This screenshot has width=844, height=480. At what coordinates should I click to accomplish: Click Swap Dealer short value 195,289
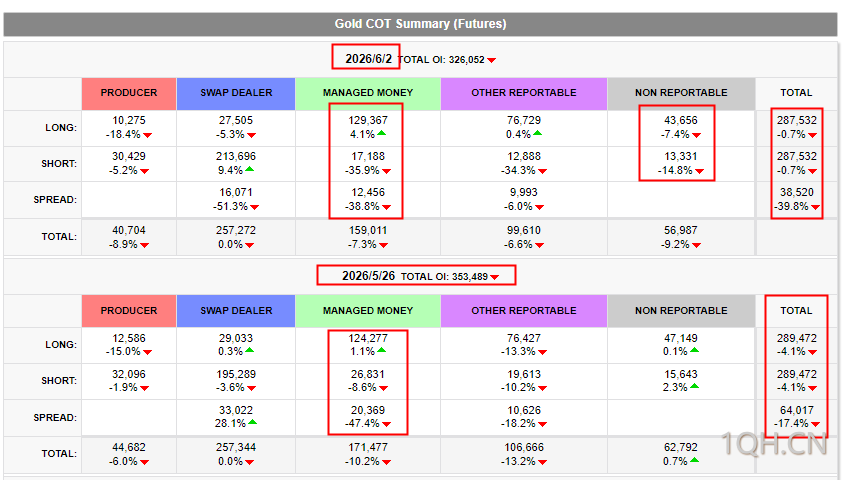point(236,374)
